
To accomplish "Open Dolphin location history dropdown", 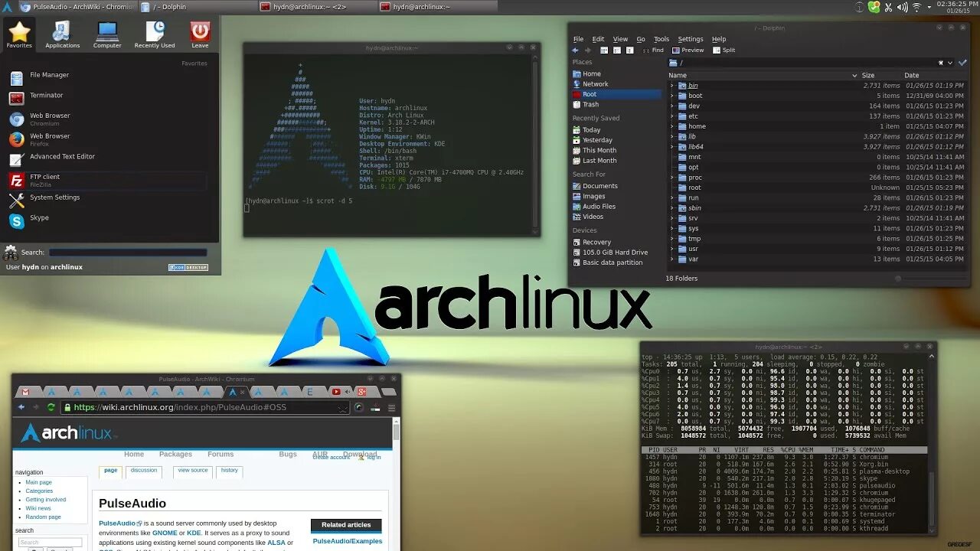I will [x=950, y=63].
